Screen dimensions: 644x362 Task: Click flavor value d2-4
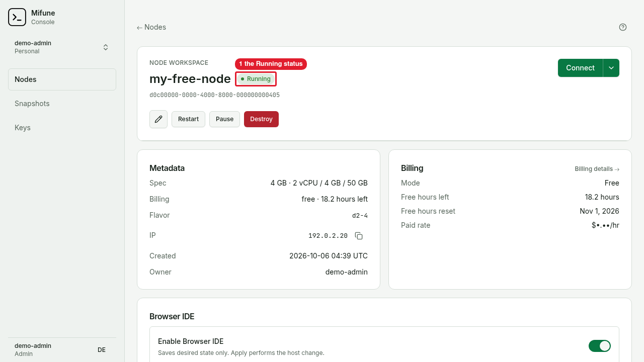coord(360,216)
